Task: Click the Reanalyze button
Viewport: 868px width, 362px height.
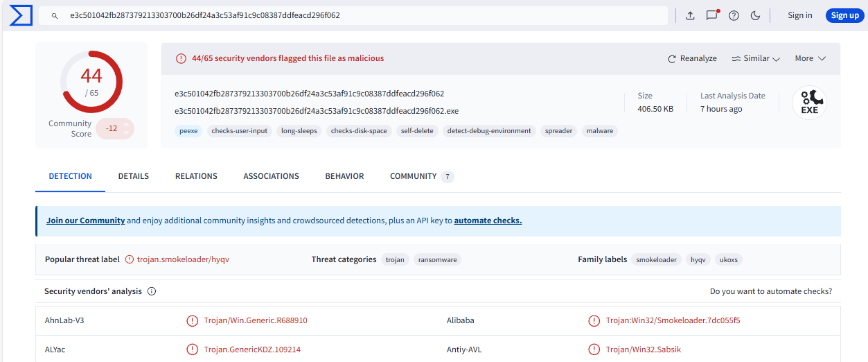Action: pos(692,58)
